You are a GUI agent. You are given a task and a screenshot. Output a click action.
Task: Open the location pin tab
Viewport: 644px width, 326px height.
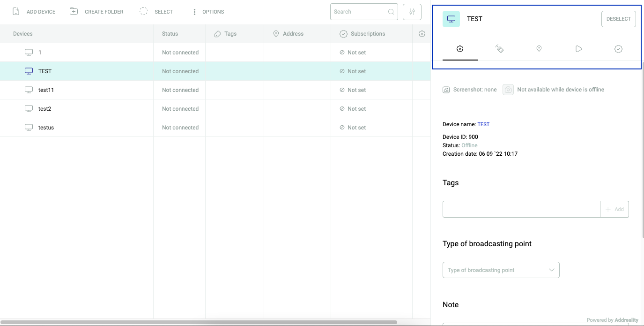tap(539, 49)
